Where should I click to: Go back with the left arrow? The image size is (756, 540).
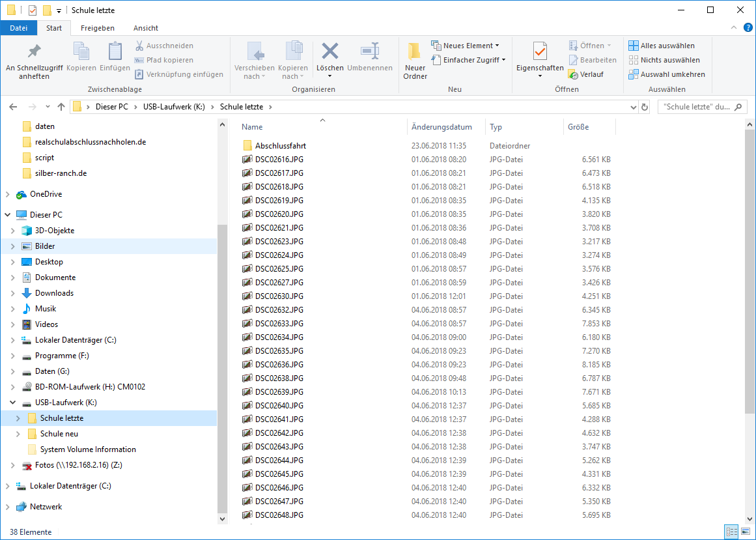(x=13, y=107)
